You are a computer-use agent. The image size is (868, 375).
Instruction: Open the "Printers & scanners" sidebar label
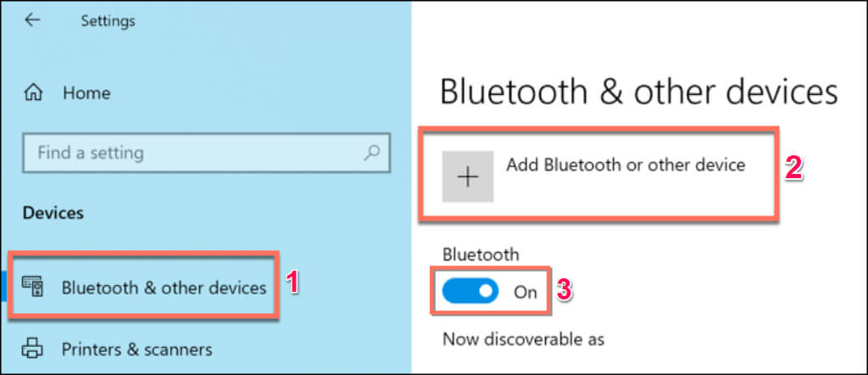pyautogui.click(x=136, y=349)
